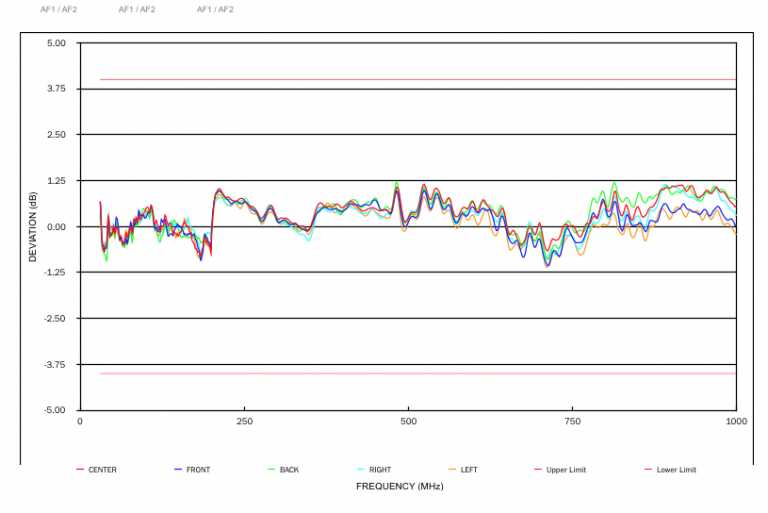
Task: Toggle the LEFT series legend label
Action: click(469, 469)
